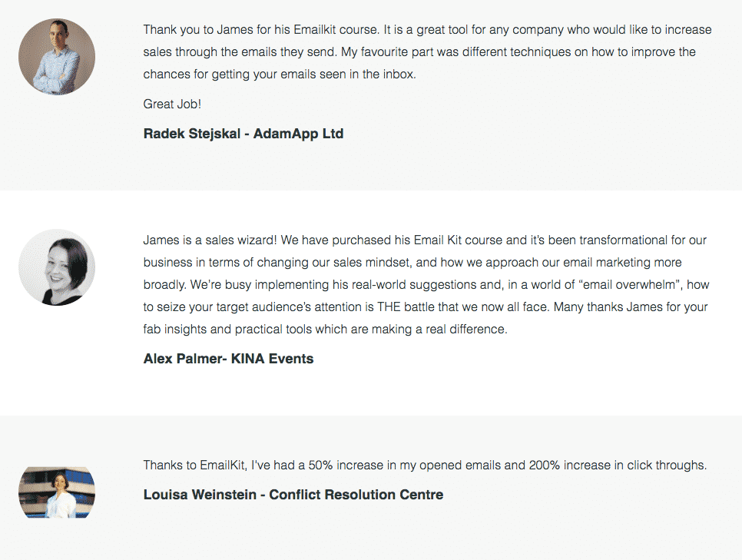Click the 'to seize your target audience's attention' line

click(426, 307)
